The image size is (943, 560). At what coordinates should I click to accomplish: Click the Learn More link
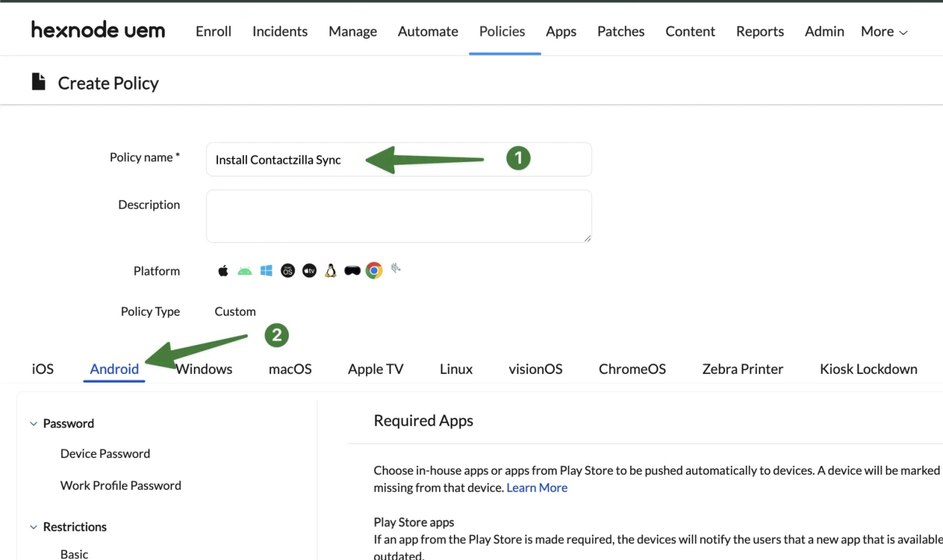[537, 488]
